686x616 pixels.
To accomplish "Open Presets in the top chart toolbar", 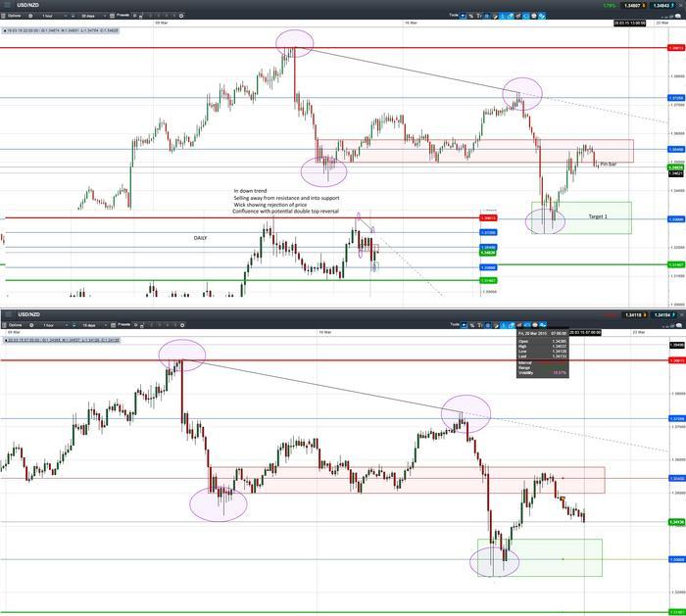I will [122, 16].
